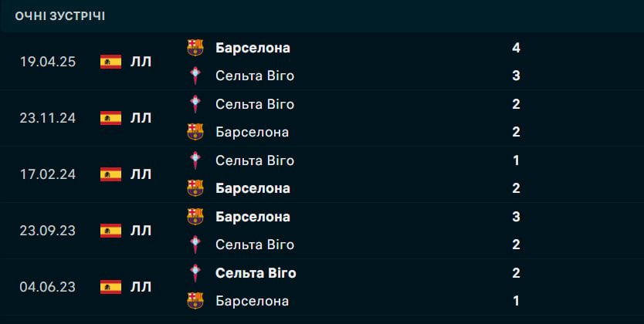Click Barcelona crest in the 19.04.25 match
Screen dimensions: 644x324
195,48
